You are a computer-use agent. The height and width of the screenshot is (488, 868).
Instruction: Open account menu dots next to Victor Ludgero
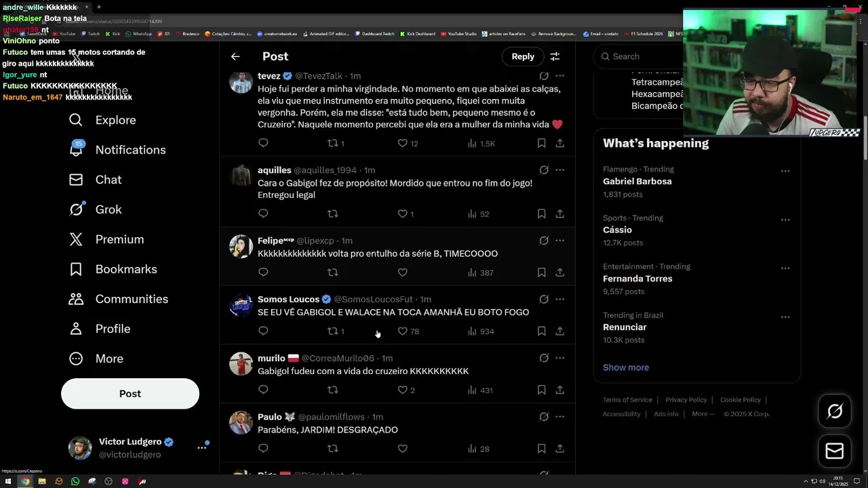point(201,447)
